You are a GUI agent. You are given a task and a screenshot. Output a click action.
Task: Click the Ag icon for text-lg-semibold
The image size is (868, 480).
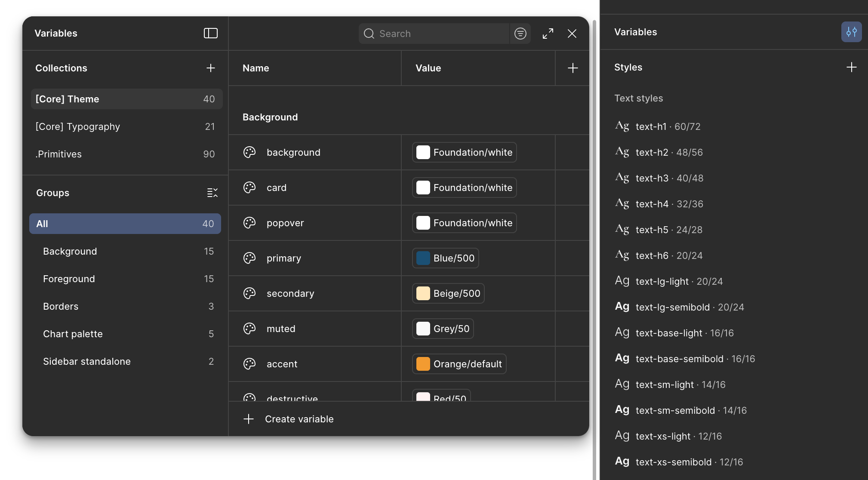tap(622, 306)
